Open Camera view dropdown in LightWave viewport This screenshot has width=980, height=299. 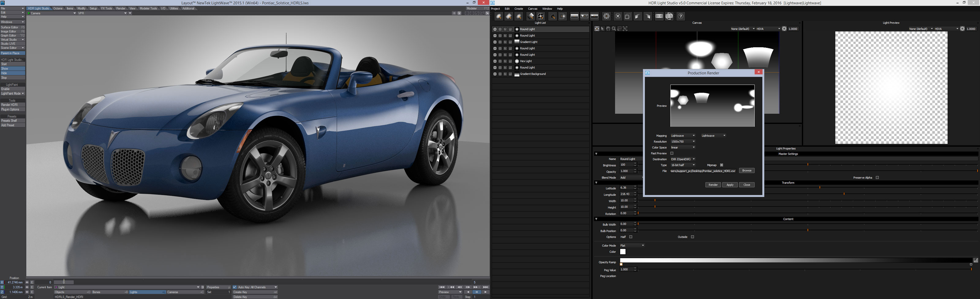click(51, 13)
